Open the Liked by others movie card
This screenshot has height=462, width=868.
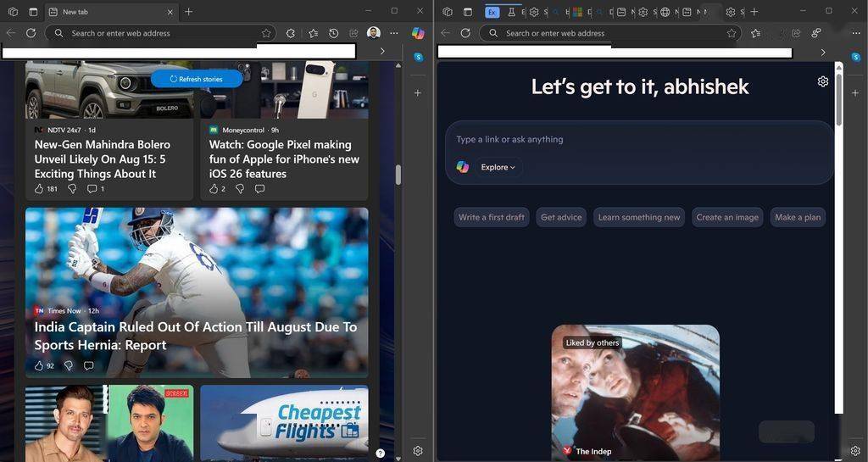coord(636,392)
